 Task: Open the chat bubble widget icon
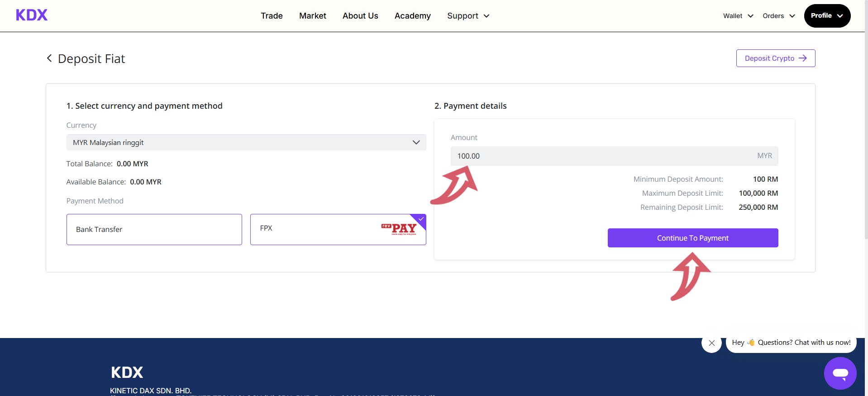click(x=840, y=373)
